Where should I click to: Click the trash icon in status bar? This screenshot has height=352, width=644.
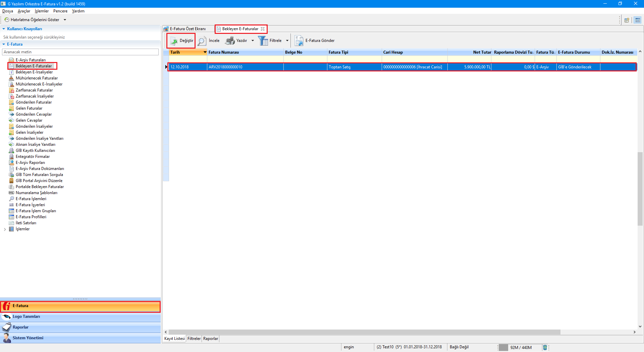pos(545,347)
